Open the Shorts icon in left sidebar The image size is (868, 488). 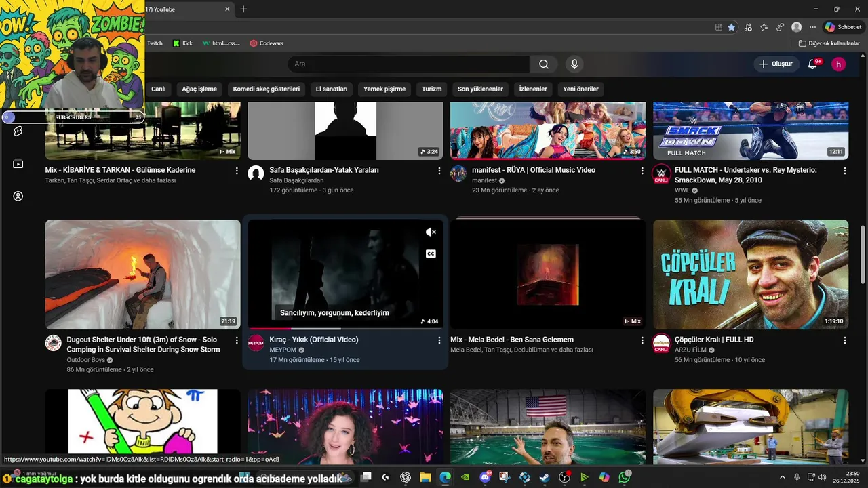[18, 131]
